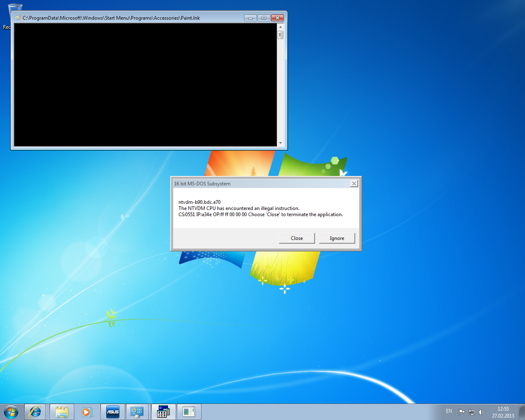Launch Internet Explorer from the taskbar
525x420 pixels.
click(x=35, y=412)
